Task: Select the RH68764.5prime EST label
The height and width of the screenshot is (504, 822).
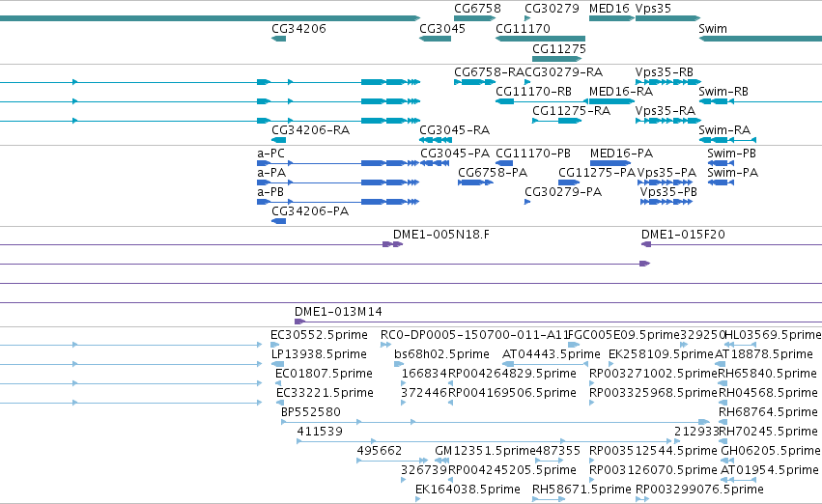Action: click(768, 413)
